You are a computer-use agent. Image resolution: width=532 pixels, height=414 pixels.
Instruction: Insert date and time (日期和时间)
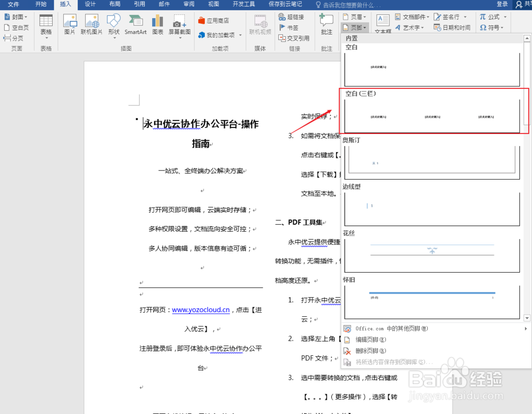tap(452, 28)
